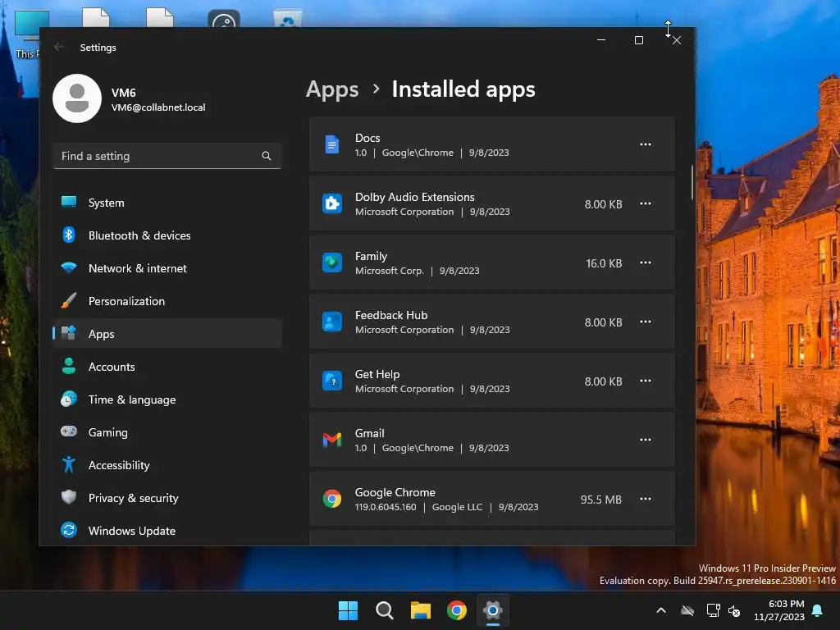The image size is (840, 630).
Task: Click the Windows Update sync icon
Action: (x=69, y=530)
